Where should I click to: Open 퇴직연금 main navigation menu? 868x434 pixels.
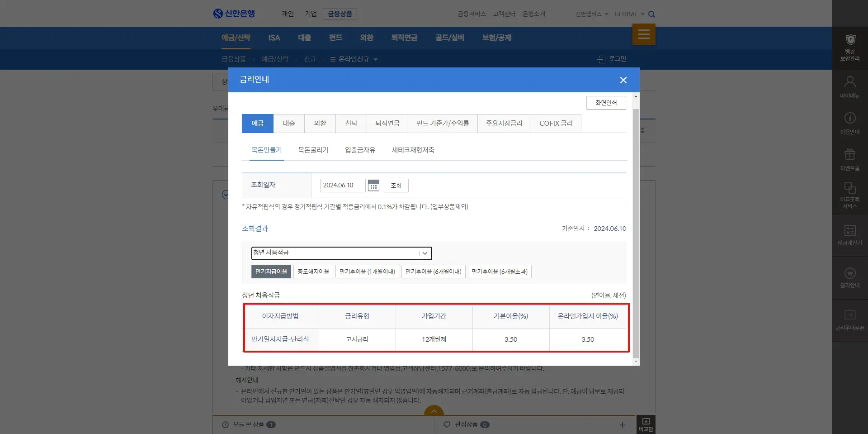click(x=404, y=38)
